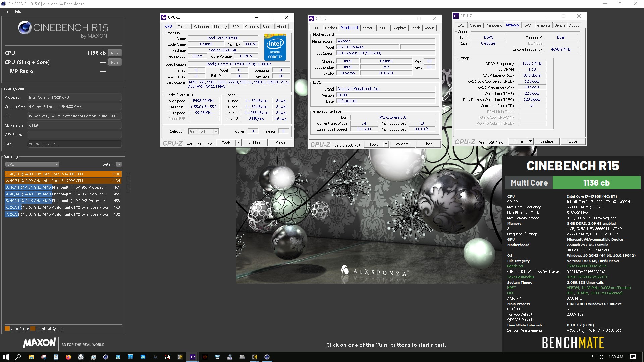Select ranking row 2 with score 1134
Screen dimensions: 644x362
(63, 181)
